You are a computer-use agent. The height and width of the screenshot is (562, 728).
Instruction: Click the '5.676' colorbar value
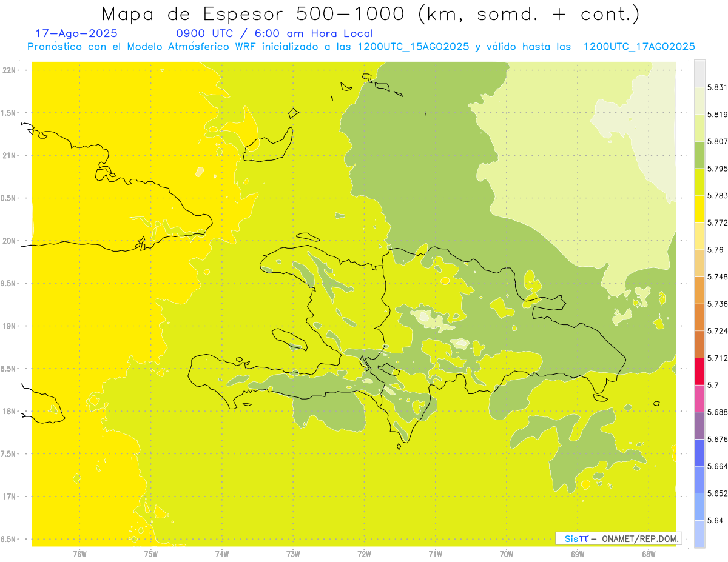pos(717,439)
